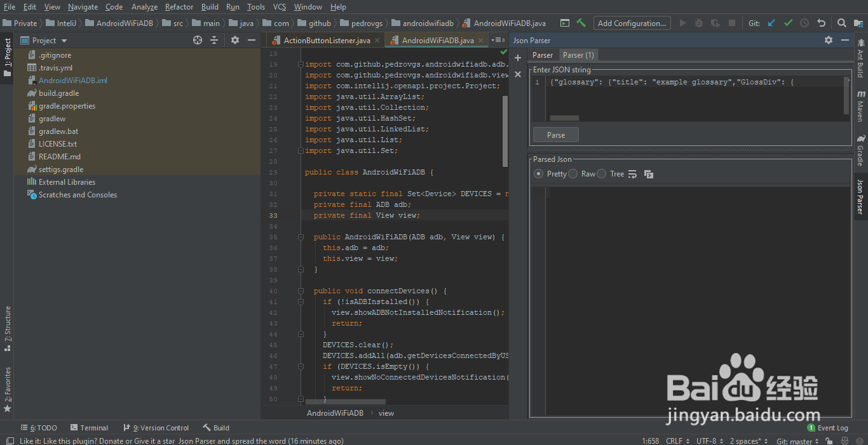Select the Tree radio button
This screenshot has width=868, height=445.
pyautogui.click(x=602, y=174)
